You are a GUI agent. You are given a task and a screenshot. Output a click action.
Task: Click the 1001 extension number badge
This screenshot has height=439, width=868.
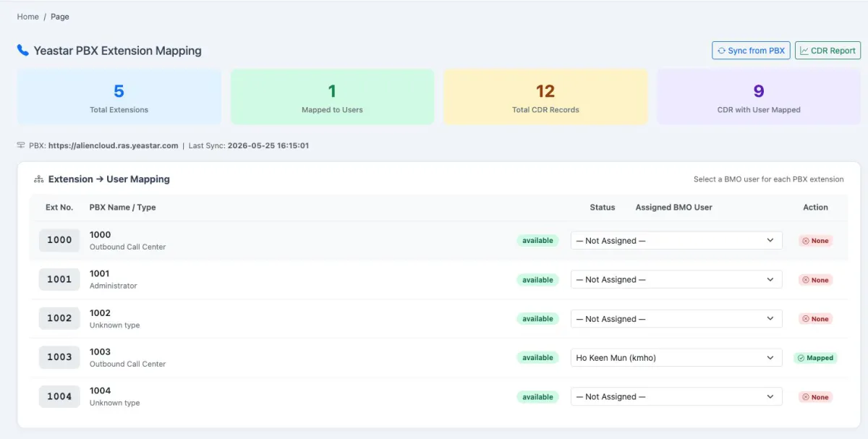point(59,279)
